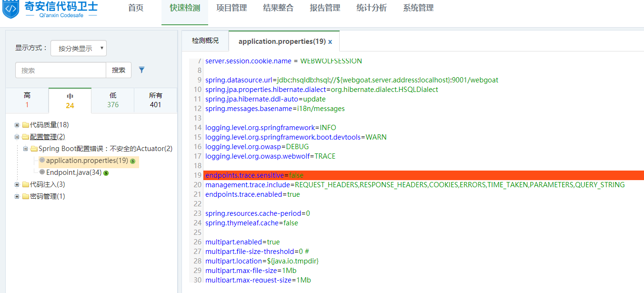Open the 项目管理 menu
Image resolution: width=644 pixels, height=293 pixels.
pos(231,8)
